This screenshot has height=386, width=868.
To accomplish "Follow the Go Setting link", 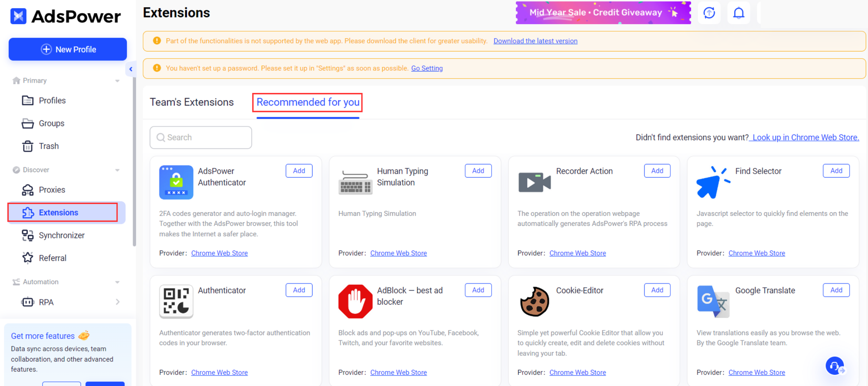I will point(427,68).
